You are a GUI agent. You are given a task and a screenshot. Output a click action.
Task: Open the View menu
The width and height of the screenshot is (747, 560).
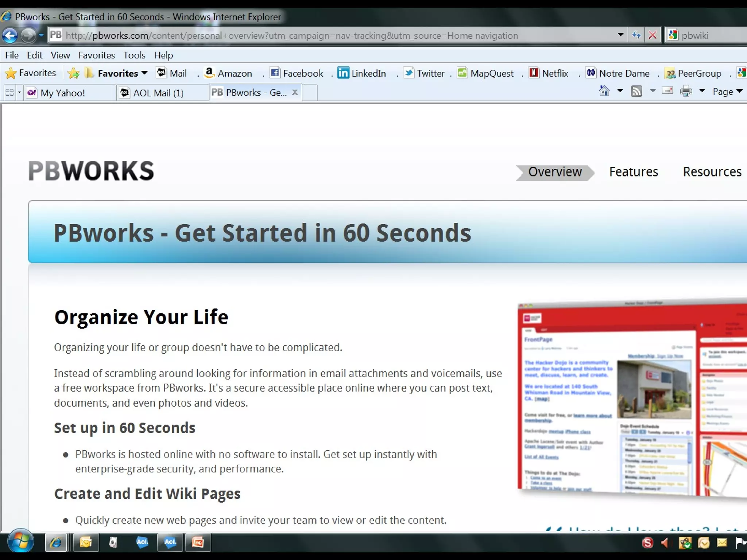click(x=60, y=55)
